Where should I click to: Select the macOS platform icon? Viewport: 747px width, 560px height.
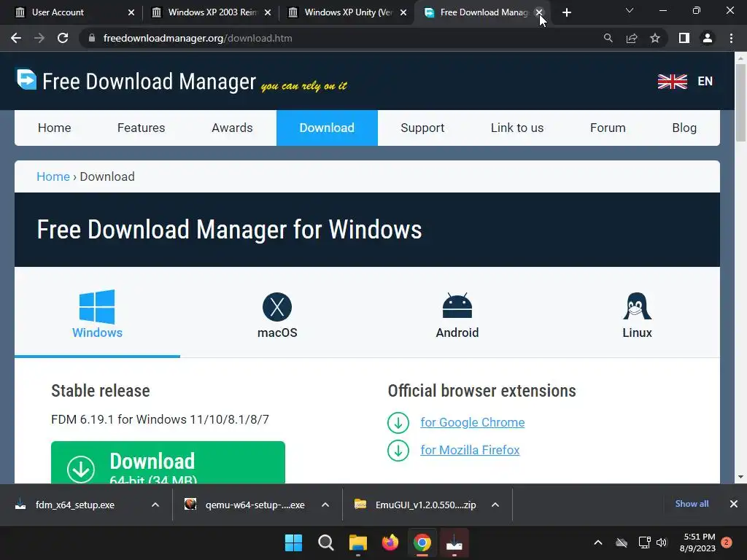pos(276,307)
